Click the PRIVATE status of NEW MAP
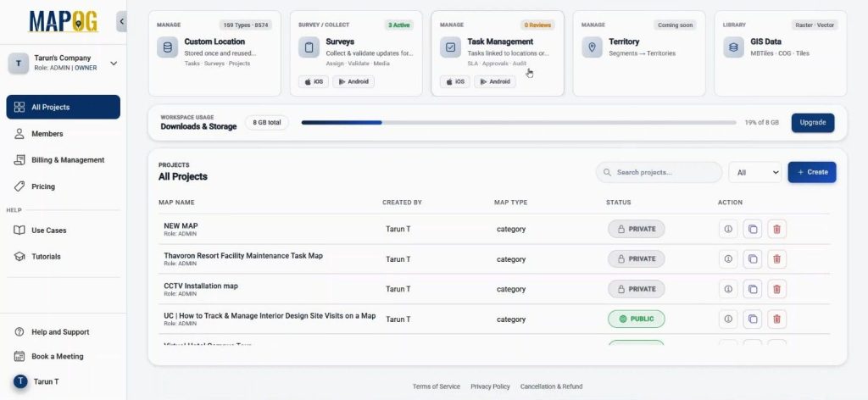The image size is (868, 400). coord(637,229)
